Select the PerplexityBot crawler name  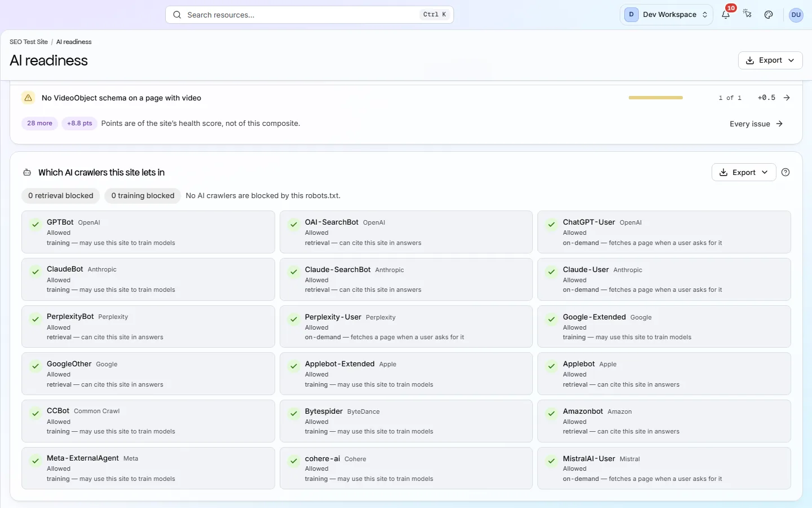[x=70, y=317]
